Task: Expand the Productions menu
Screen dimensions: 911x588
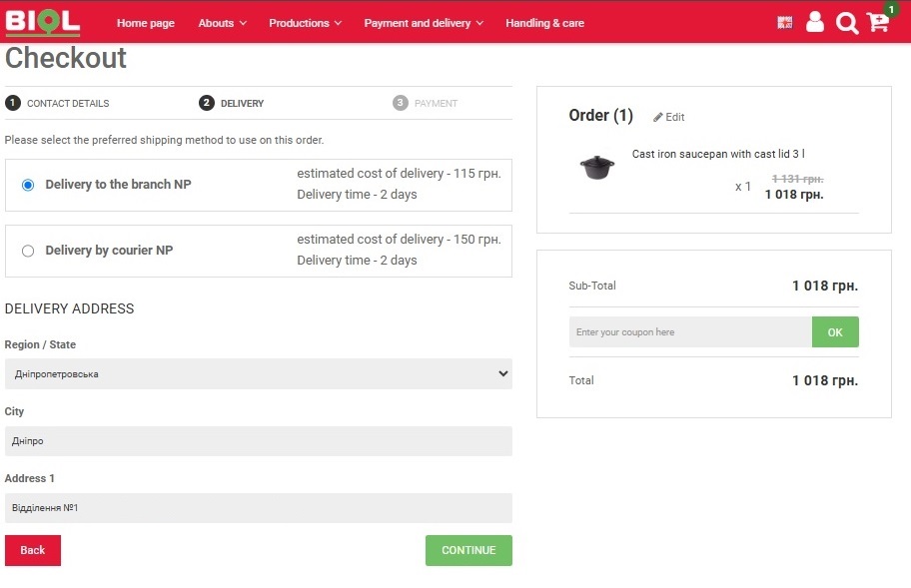Action: (305, 23)
